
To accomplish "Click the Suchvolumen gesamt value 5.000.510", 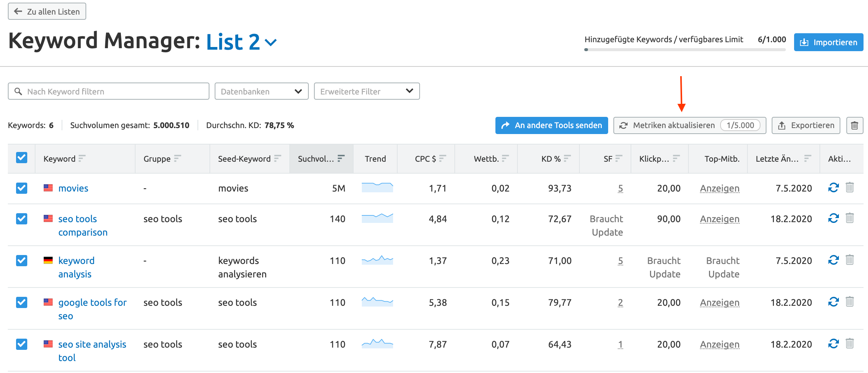I will tap(171, 125).
